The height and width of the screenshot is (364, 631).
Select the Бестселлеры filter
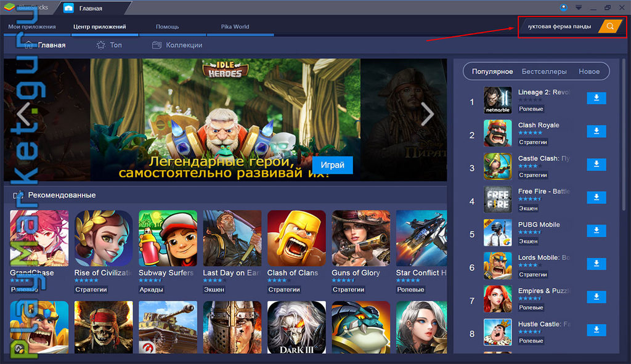point(544,71)
